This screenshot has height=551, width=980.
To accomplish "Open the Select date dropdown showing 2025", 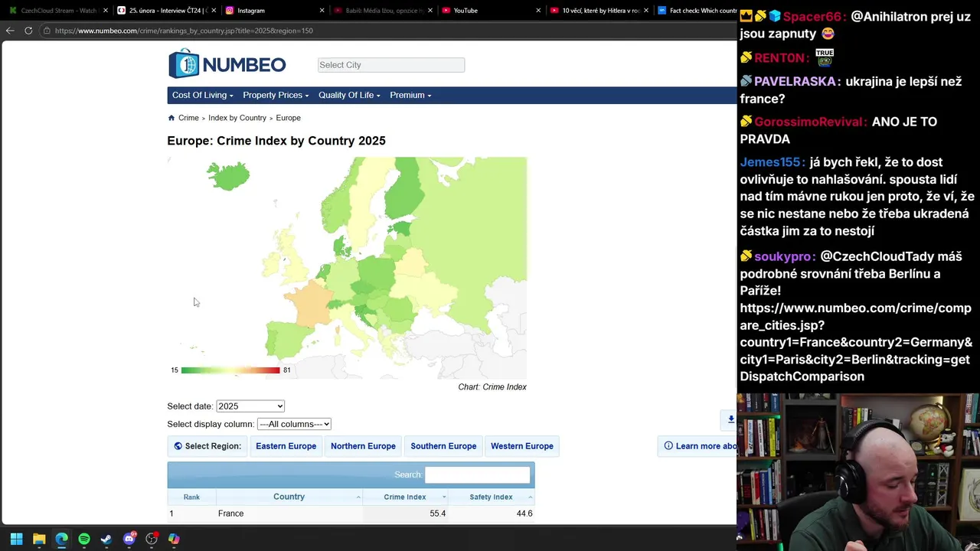I will 250,406.
